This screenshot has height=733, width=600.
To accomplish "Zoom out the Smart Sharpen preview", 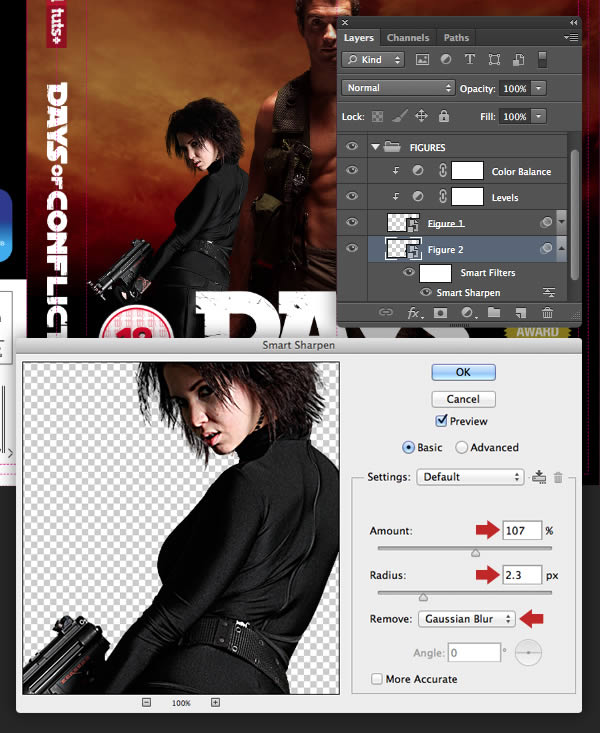I will click(x=146, y=702).
